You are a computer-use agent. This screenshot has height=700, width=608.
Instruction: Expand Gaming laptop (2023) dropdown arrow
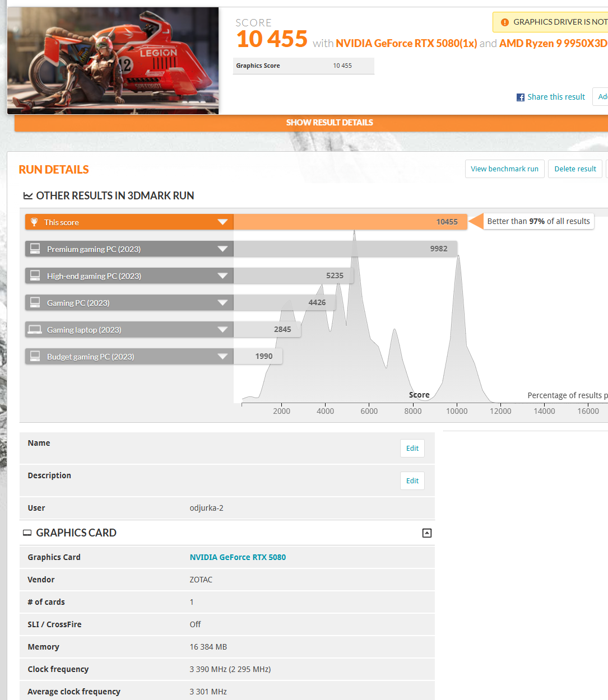pyautogui.click(x=222, y=329)
